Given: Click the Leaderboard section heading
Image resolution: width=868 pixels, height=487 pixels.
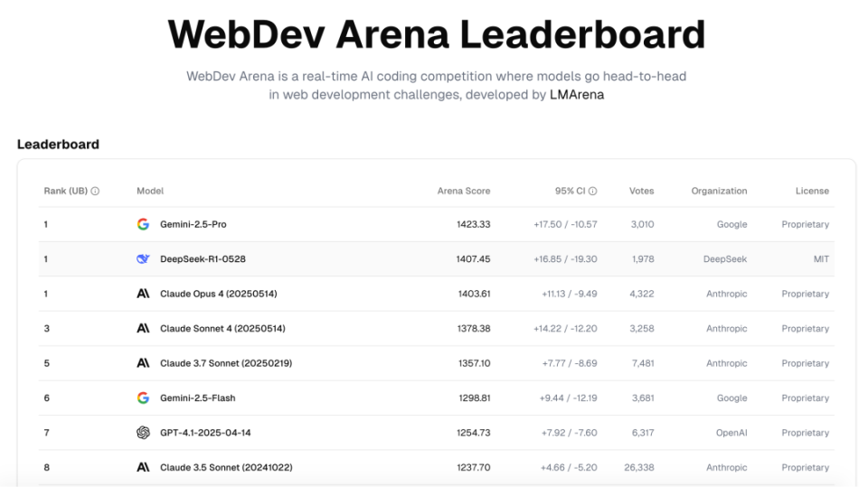Looking at the screenshot, I should tap(58, 145).
